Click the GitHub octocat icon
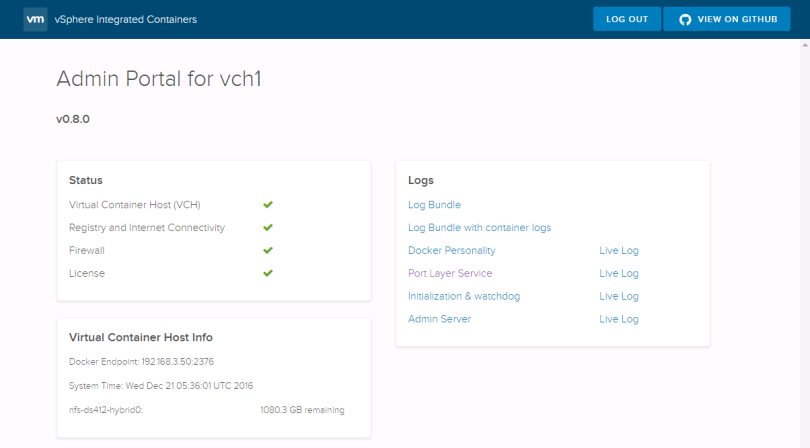The width and height of the screenshot is (810, 448). point(685,19)
